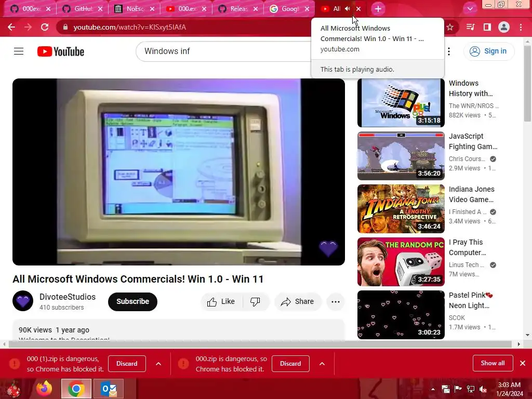Click the Chrome icon in the taskbar
The width and height of the screenshot is (532, 399).
pos(76,389)
